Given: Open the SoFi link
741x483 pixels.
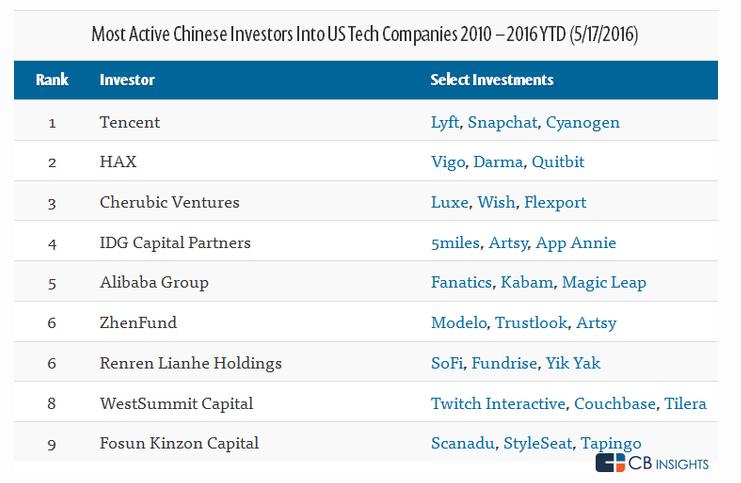Looking at the screenshot, I should click(446, 363).
